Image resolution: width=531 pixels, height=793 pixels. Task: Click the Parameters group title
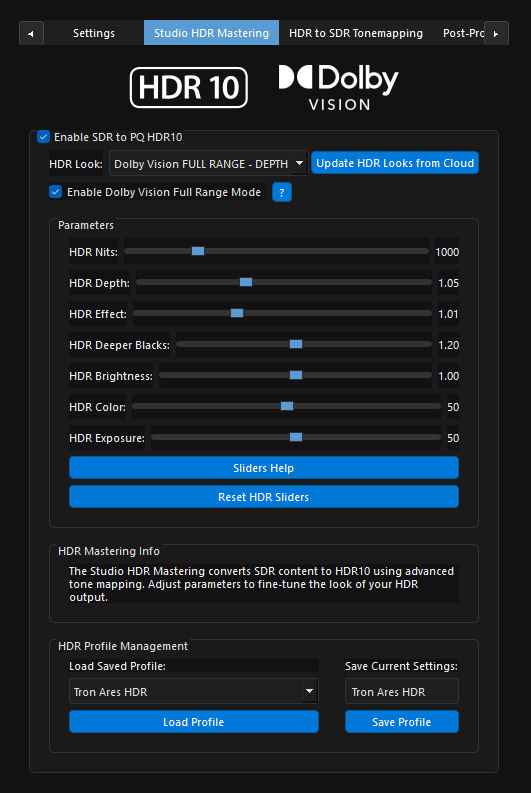(x=86, y=225)
